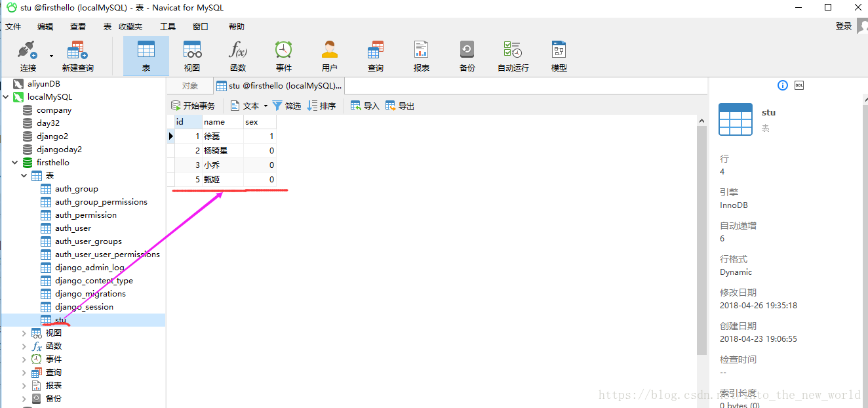Expand the 查询 queries tree node
This screenshot has width=868, height=408.
point(24,373)
